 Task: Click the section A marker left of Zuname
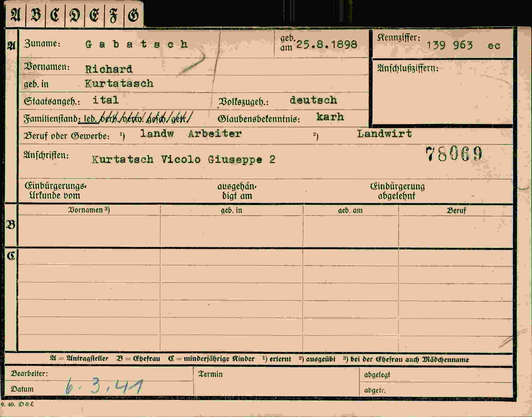pos(11,46)
